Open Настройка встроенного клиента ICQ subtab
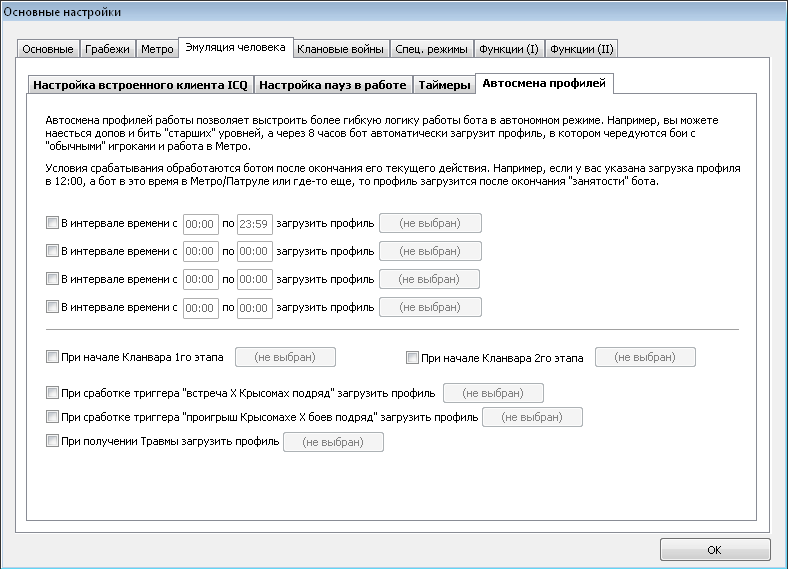The width and height of the screenshot is (788, 569). [141, 85]
